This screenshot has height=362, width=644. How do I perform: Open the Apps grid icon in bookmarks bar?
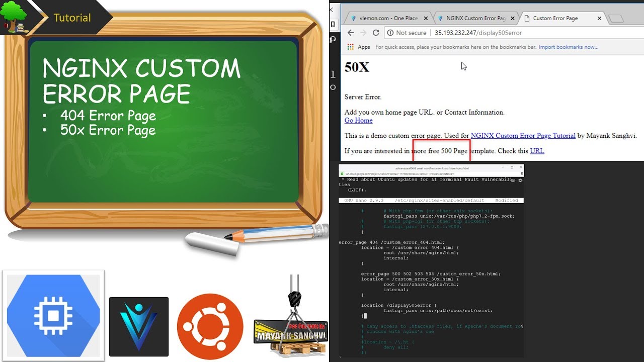351,47
